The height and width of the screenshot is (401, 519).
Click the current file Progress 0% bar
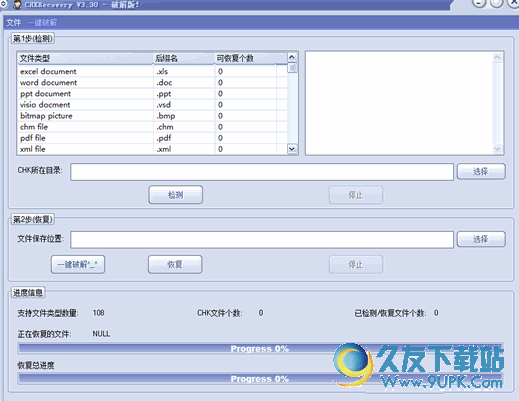260,349
